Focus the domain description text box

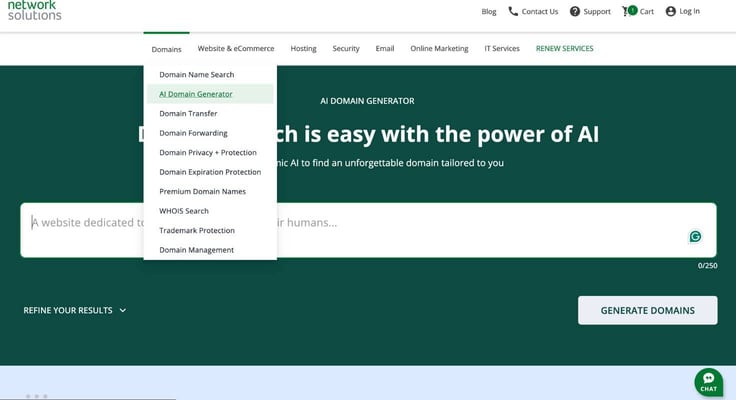368,230
